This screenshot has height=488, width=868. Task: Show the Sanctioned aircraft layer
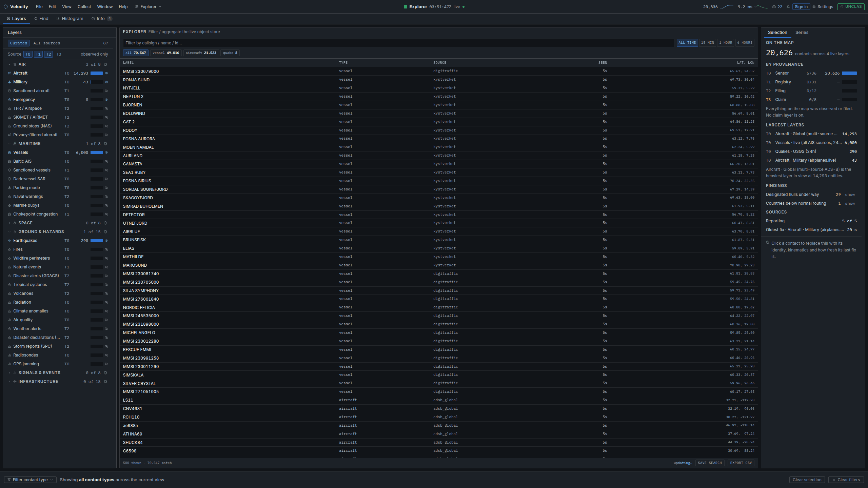click(x=106, y=91)
